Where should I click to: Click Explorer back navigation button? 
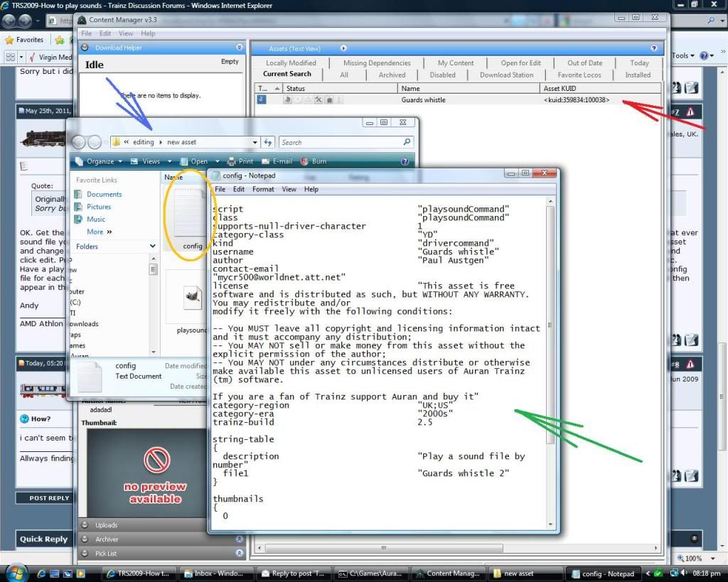pos(78,142)
